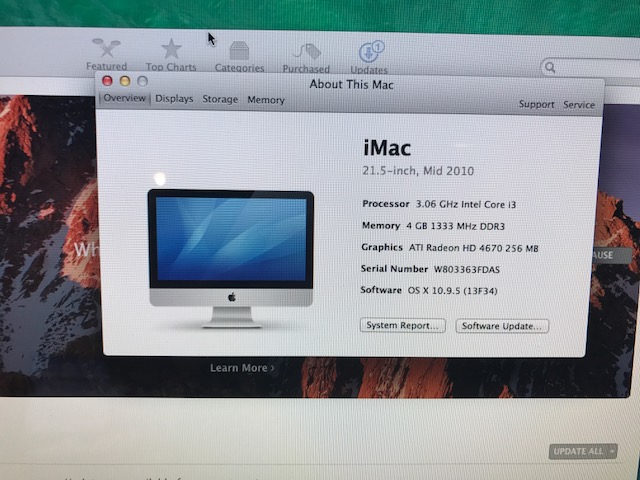Open Updates icon with badge in App Store

(x=371, y=51)
